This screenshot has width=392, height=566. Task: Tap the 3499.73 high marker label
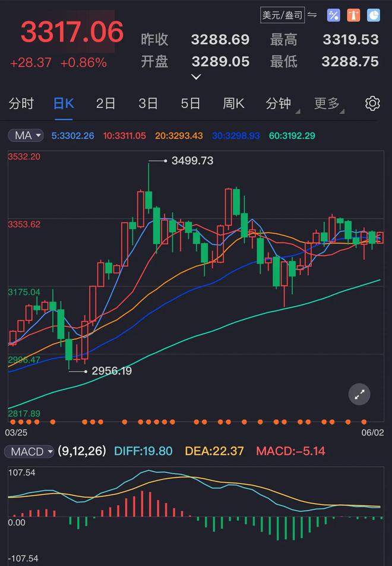[192, 161]
